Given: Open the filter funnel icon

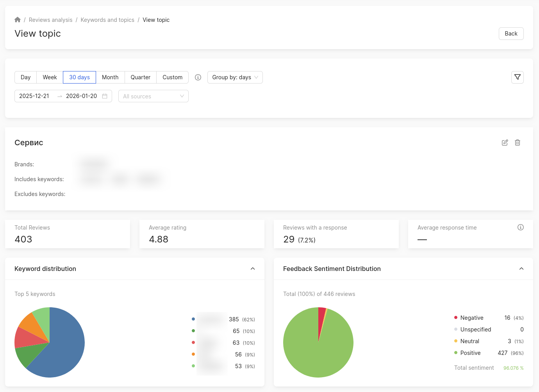Looking at the screenshot, I should 517,77.
